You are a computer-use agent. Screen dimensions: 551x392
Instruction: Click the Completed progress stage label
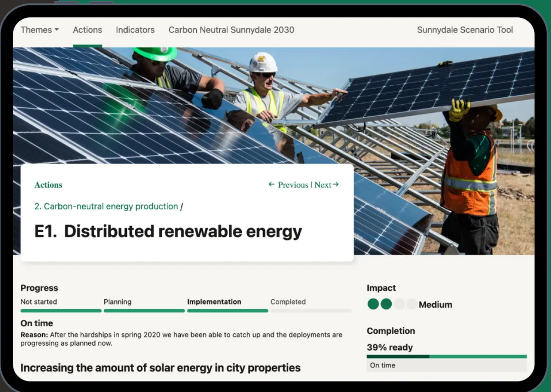(288, 302)
